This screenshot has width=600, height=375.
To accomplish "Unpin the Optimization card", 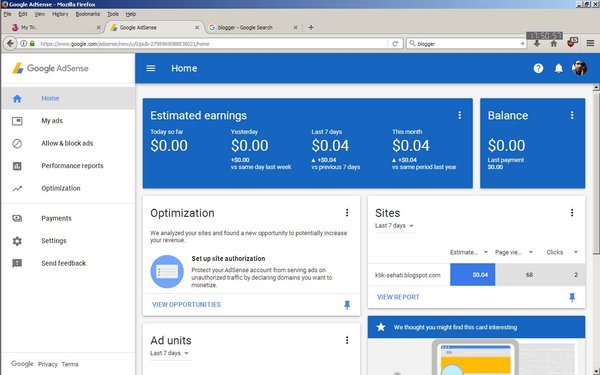I will (347, 305).
